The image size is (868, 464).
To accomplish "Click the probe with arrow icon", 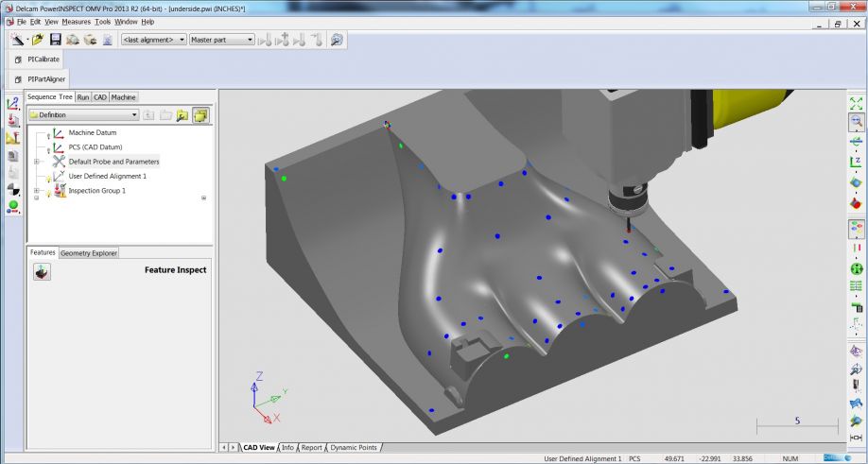I will 317,40.
